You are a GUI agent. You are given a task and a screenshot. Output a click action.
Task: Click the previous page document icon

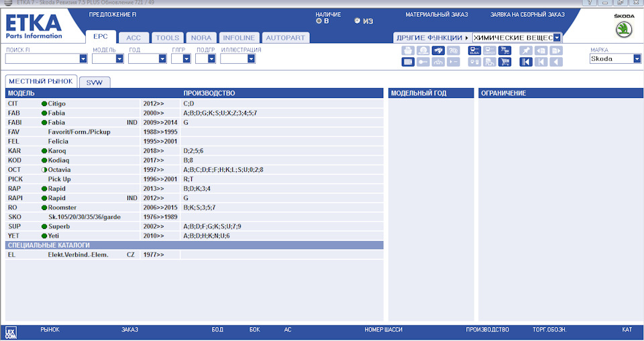pyautogui.click(x=541, y=50)
